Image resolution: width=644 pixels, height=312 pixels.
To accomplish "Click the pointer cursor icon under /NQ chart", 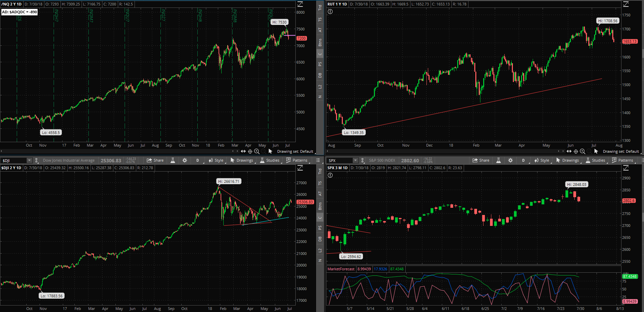I will [x=270, y=151].
